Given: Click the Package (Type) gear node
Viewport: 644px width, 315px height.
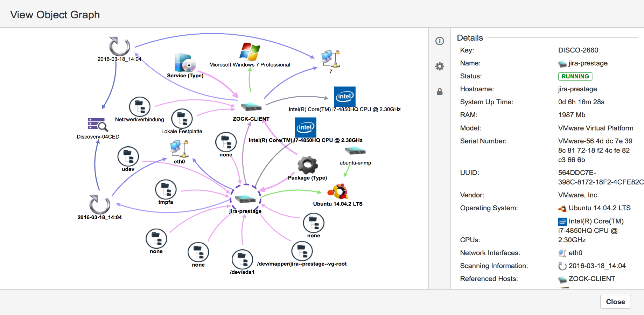Looking at the screenshot, I should (307, 165).
